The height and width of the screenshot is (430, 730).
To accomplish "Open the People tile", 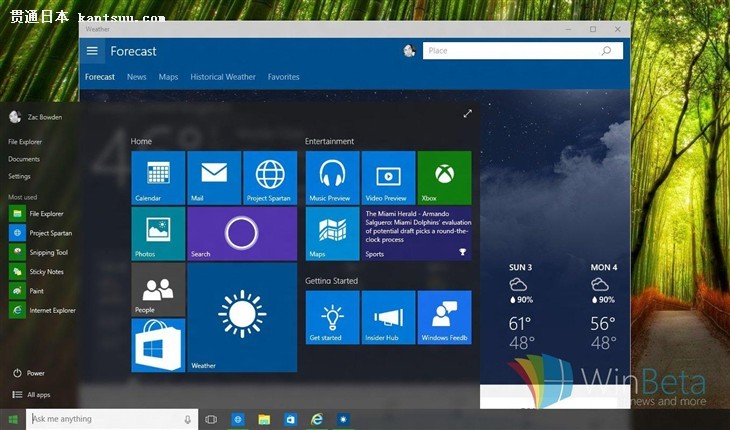I will click(x=158, y=290).
